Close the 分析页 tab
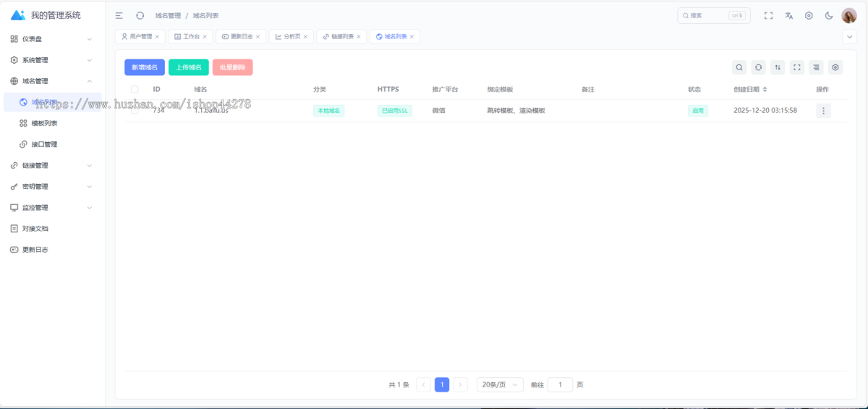The image size is (868, 409). click(305, 36)
